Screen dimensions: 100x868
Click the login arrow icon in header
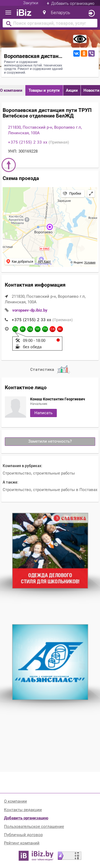91,13
